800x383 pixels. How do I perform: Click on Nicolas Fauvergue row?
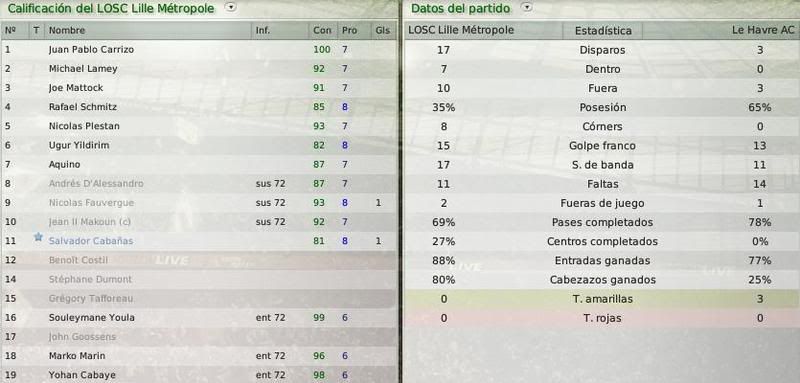pyautogui.click(x=199, y=202)
